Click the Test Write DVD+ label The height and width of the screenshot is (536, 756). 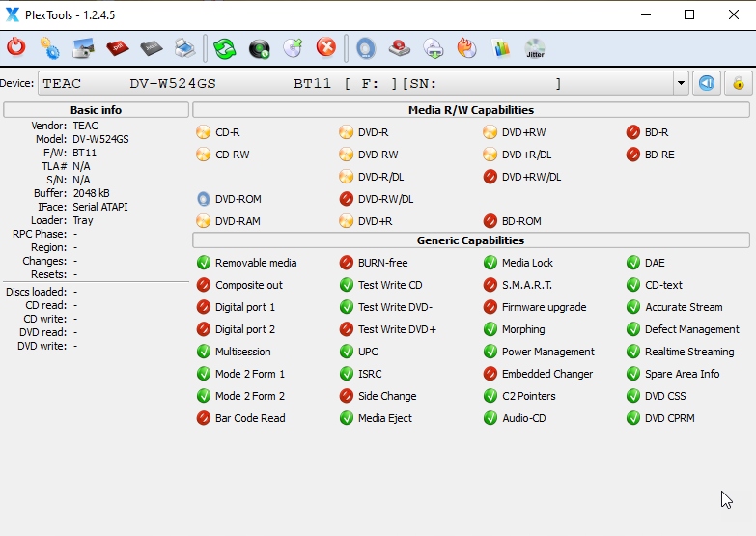[397, 329]
